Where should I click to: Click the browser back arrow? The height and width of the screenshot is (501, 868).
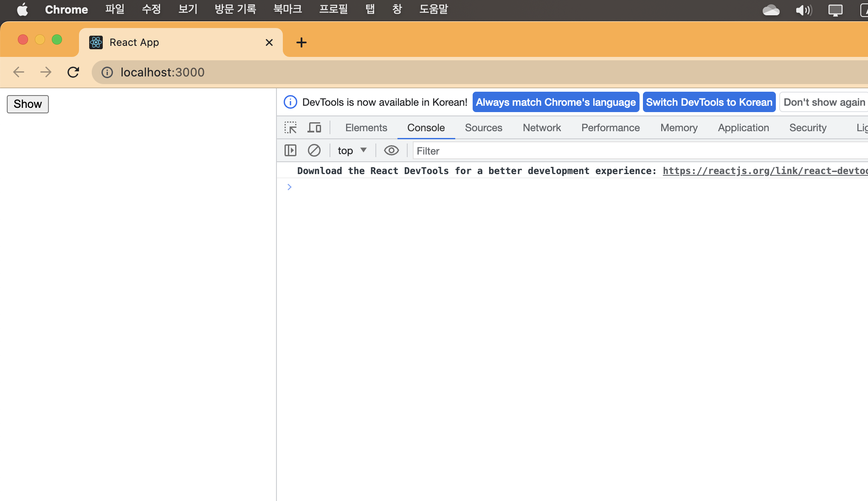(19, 72)
